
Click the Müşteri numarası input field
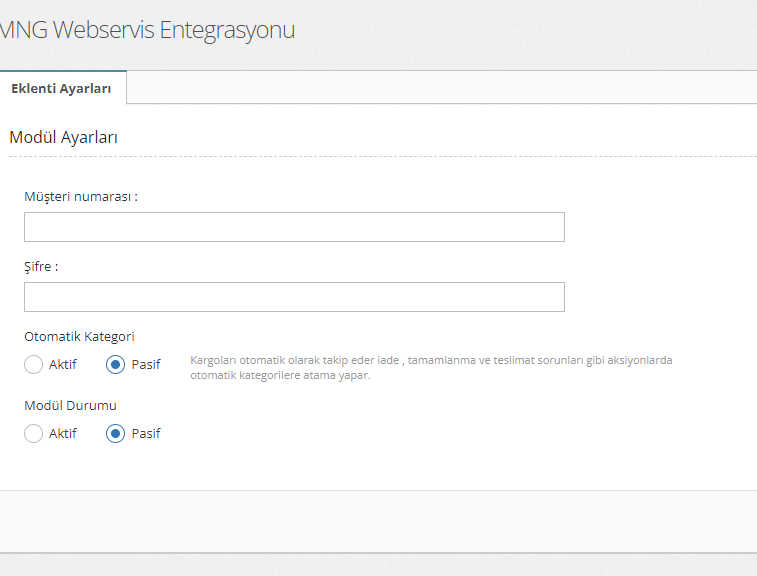pos(294,227)
